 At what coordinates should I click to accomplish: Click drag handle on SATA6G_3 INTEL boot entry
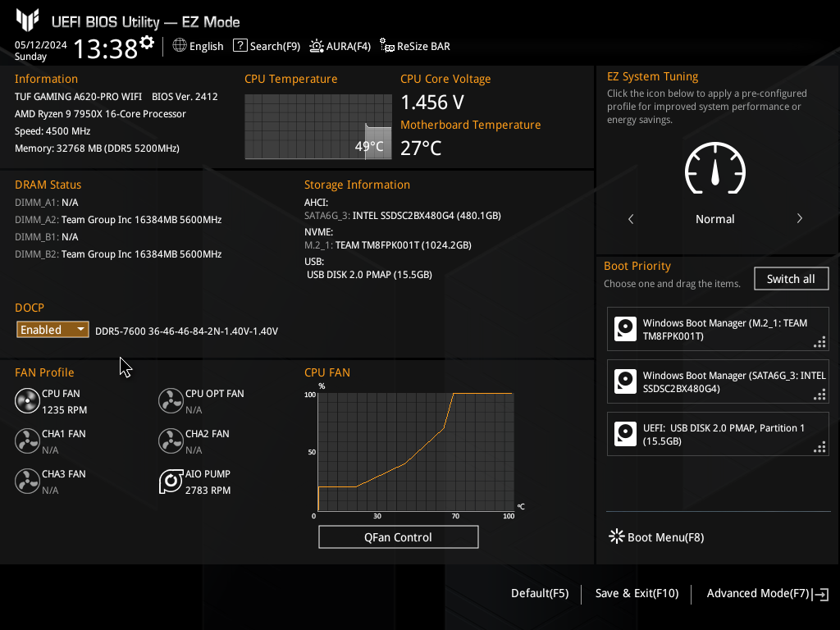coord(819,395)
